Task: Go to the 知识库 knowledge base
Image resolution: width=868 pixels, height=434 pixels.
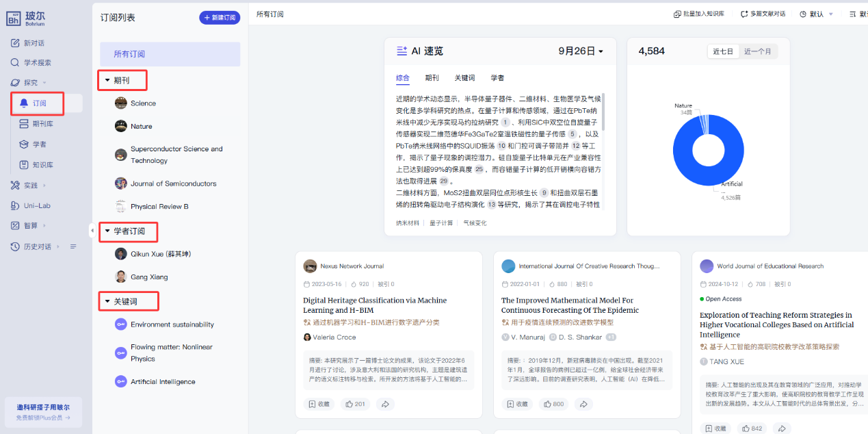Action: (42, 165)
